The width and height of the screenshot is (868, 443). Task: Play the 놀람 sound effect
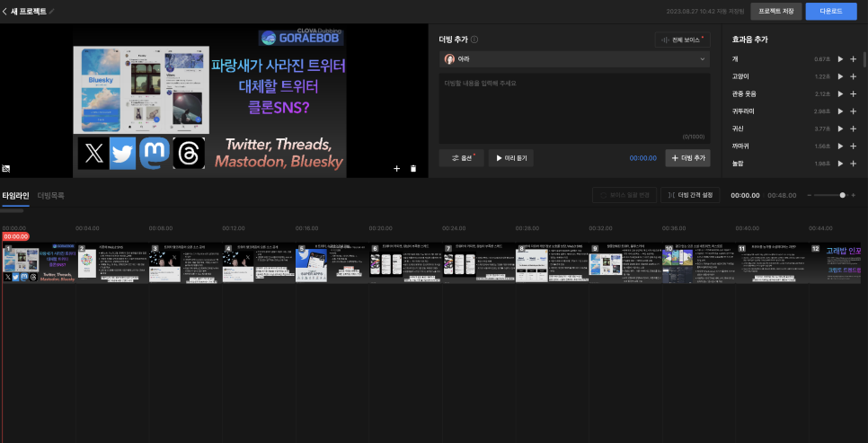click(840, 164)
